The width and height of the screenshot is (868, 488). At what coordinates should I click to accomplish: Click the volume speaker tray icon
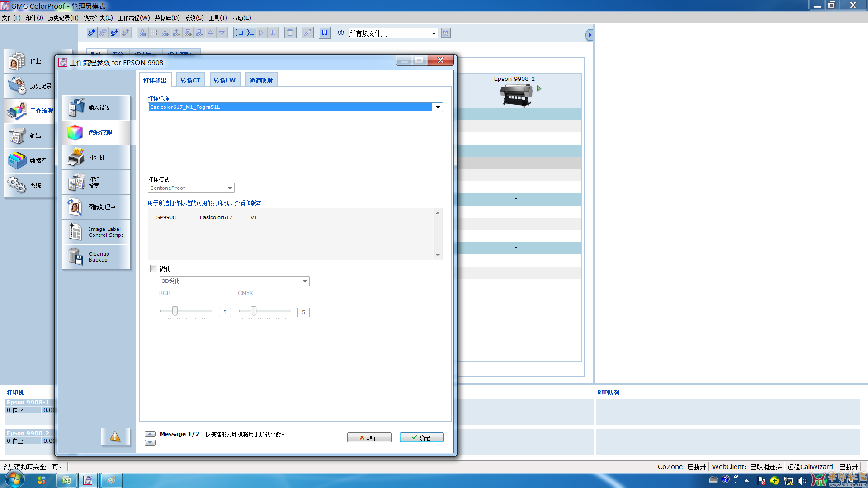click(802, 480)
